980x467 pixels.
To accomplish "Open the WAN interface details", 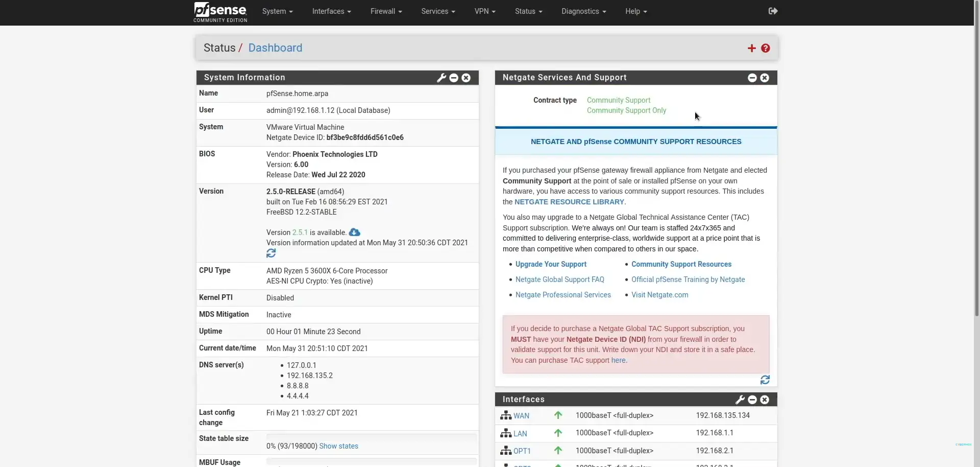I will tap(521, 415).
